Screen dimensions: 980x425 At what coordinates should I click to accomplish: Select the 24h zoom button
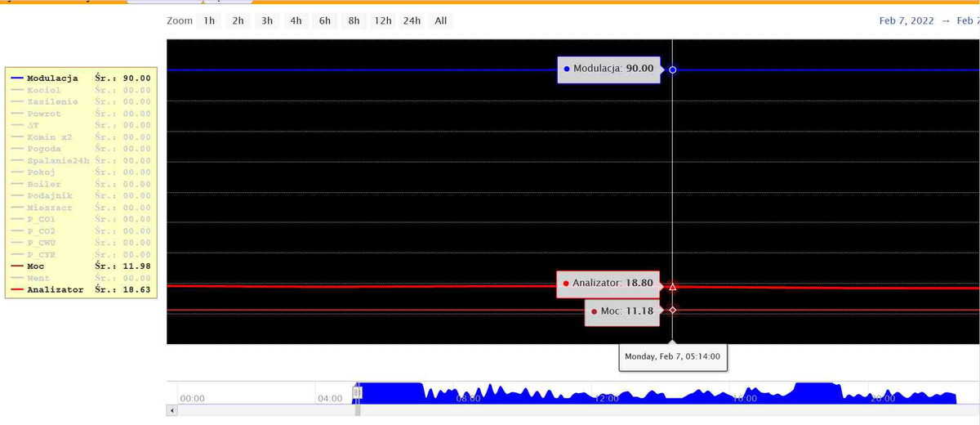(x=412, y=20)
